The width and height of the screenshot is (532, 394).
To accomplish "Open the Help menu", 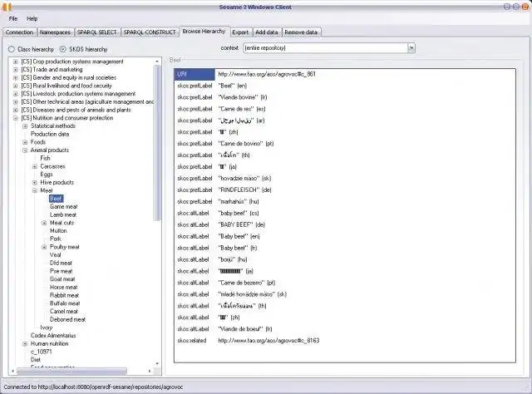I will 32,18.
